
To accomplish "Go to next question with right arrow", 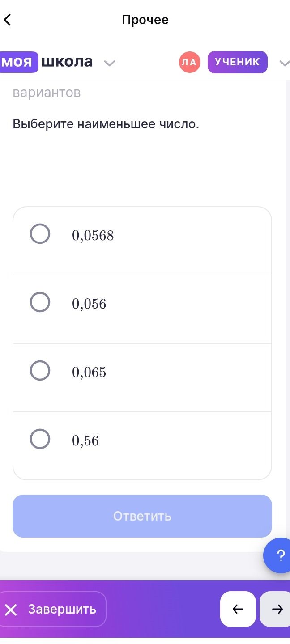I will 276,609.
